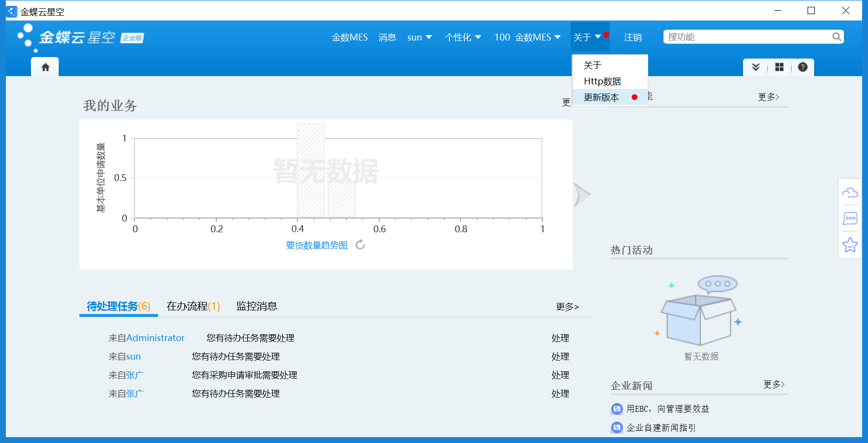Expand the 100 金数MES organization dropdown

click(x=527, y=38)
